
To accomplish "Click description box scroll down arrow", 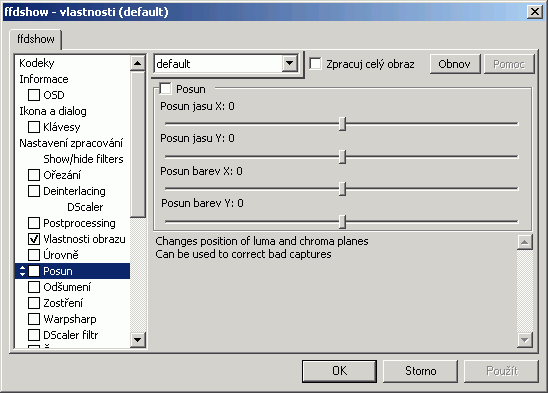I will pos(525,340).
